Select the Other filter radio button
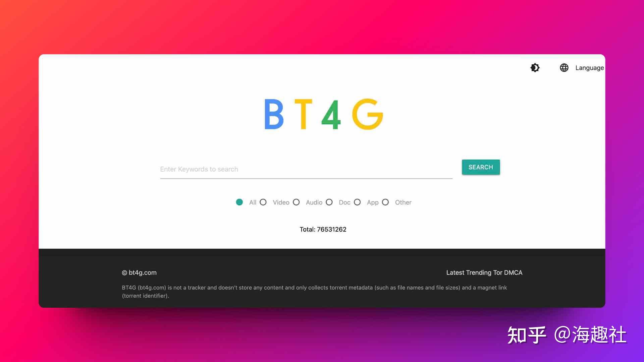The height and width of the screenshot is (362, 644). click(386, 202)
